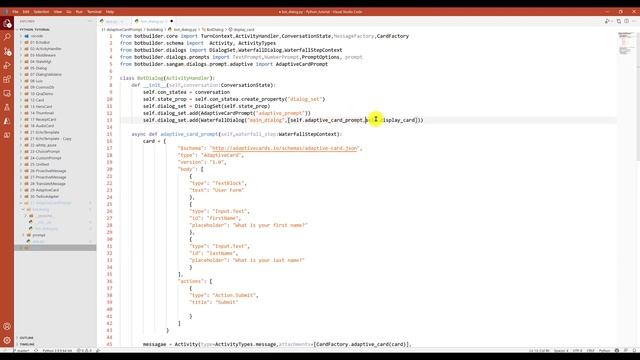Click the Run Python File button
This screenshot has width=640, height=360.
click(x=607, y=21)
